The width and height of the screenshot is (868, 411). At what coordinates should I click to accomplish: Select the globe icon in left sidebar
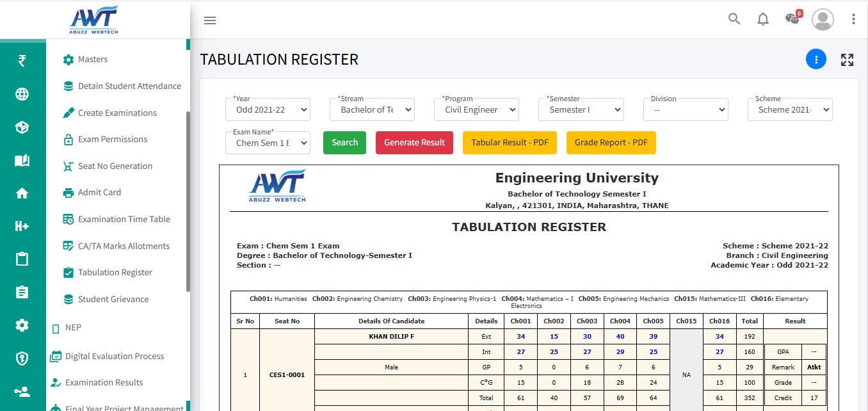(22, 93)
